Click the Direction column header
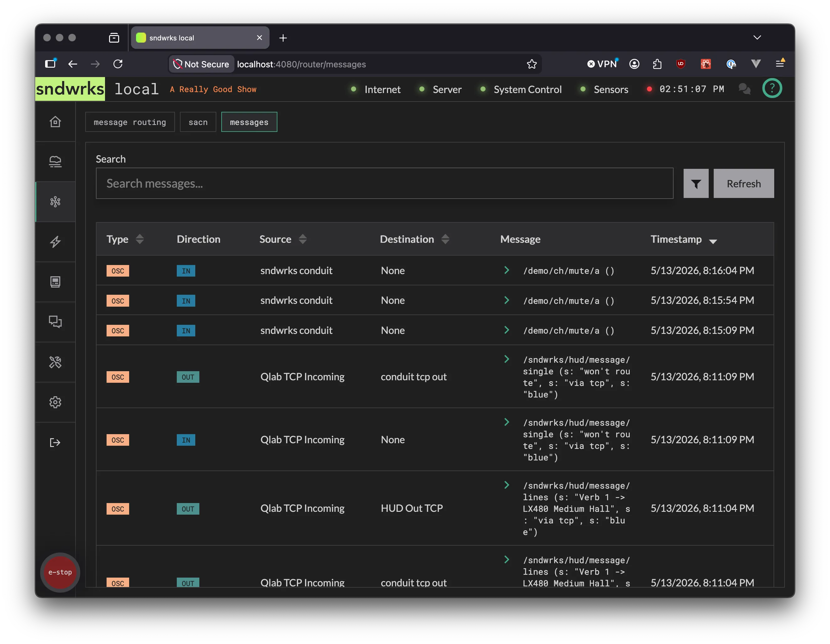Screen dimensions: 830x644 click(198, 239)
